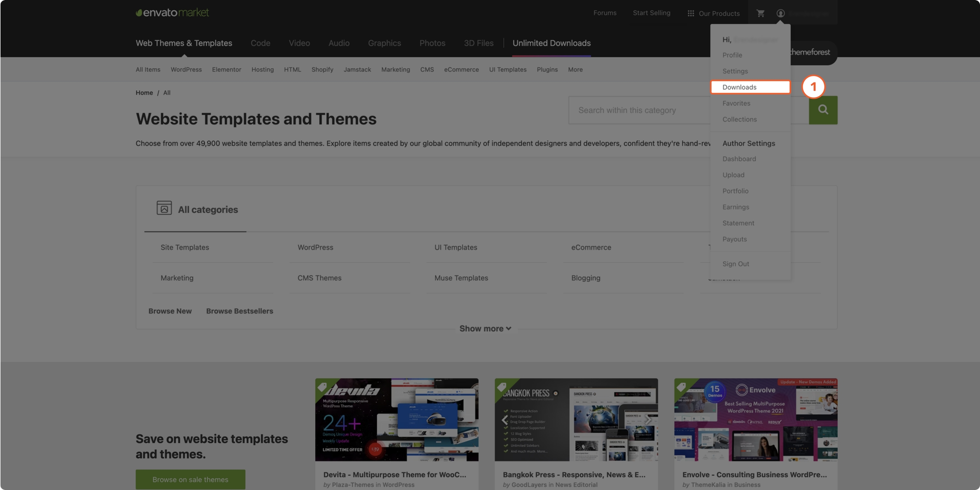
Task: Click the green search magnifier button
Action: pyautogui.click(x=823, y=110)
